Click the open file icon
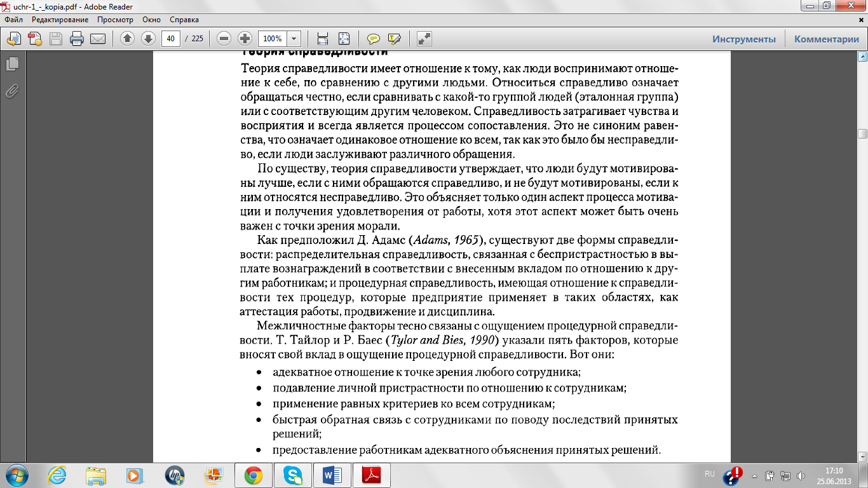 tap(13, 39)
